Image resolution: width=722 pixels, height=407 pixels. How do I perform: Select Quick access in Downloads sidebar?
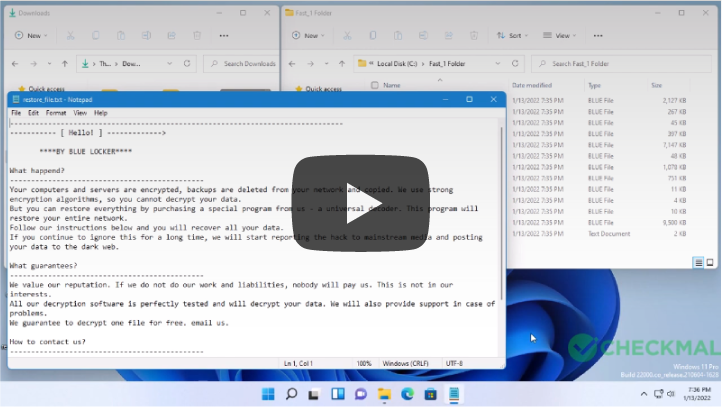point(46,88)
